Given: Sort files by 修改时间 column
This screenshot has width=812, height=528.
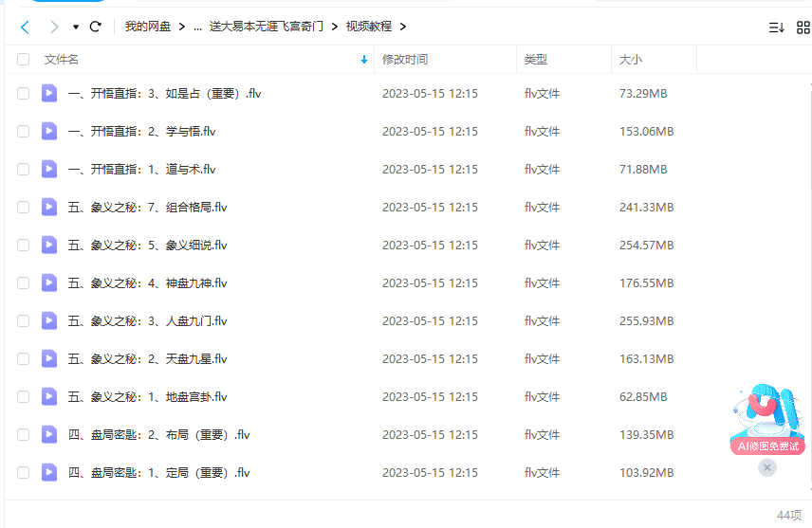Looking at the screenshot, I should (405, 60).
